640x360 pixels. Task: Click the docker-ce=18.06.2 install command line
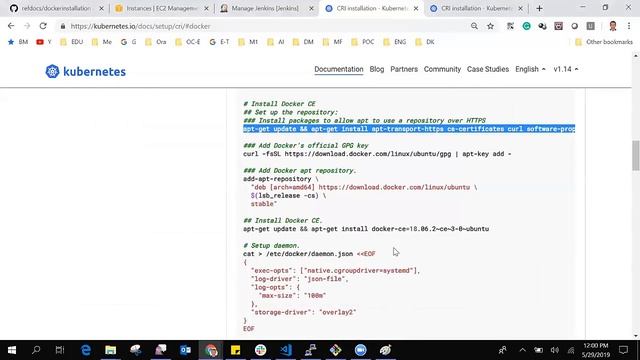(x=366, y=229)
